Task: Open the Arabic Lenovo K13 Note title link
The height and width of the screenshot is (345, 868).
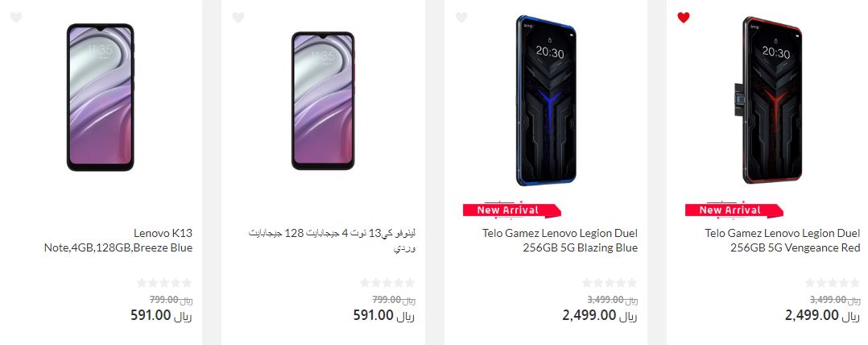Action: pos(331,240)
